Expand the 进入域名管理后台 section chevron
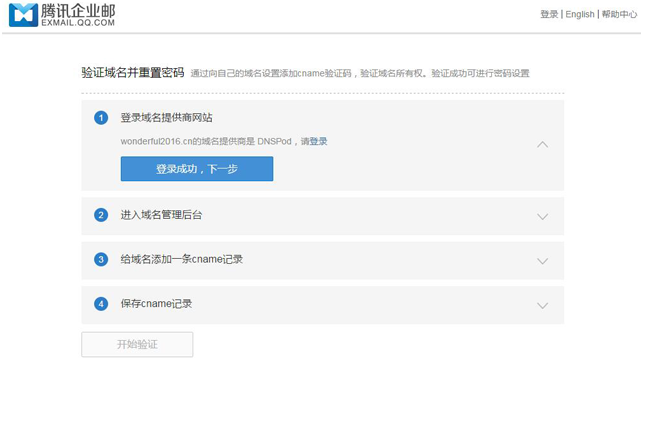645x425 pixels. (542, 216)
